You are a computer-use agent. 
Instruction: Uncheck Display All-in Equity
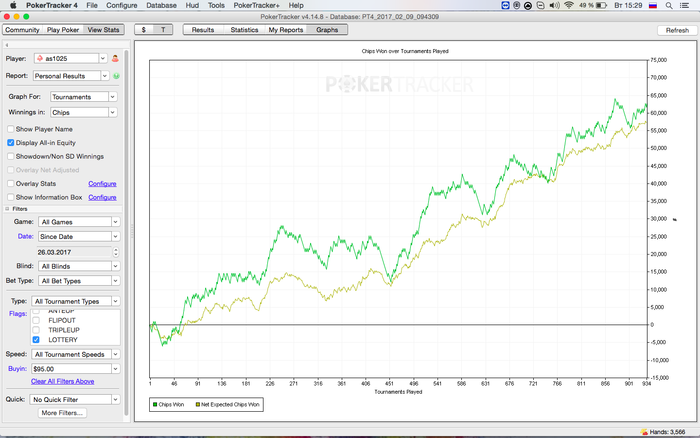11,143
